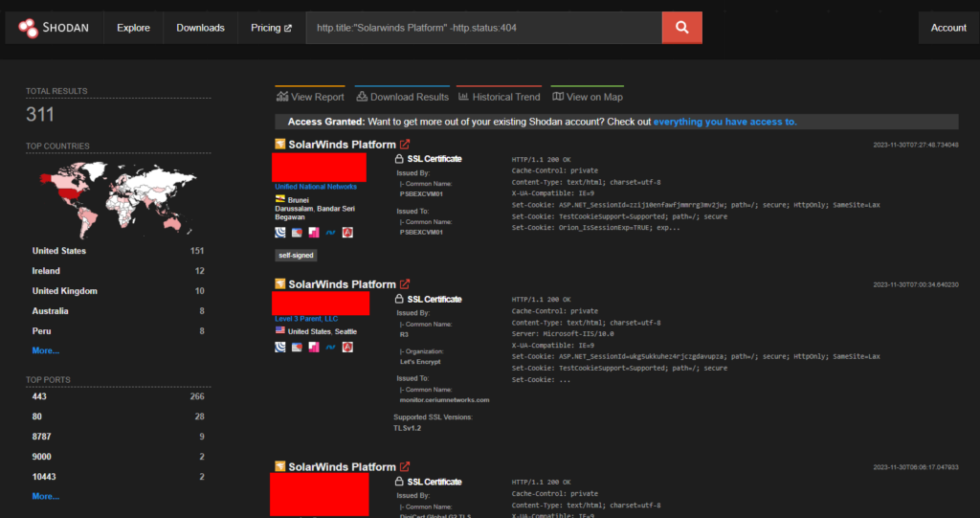This screenshot has width=980, height=518.
Task: Click the Shodan logo
Action: click(54, 28)
